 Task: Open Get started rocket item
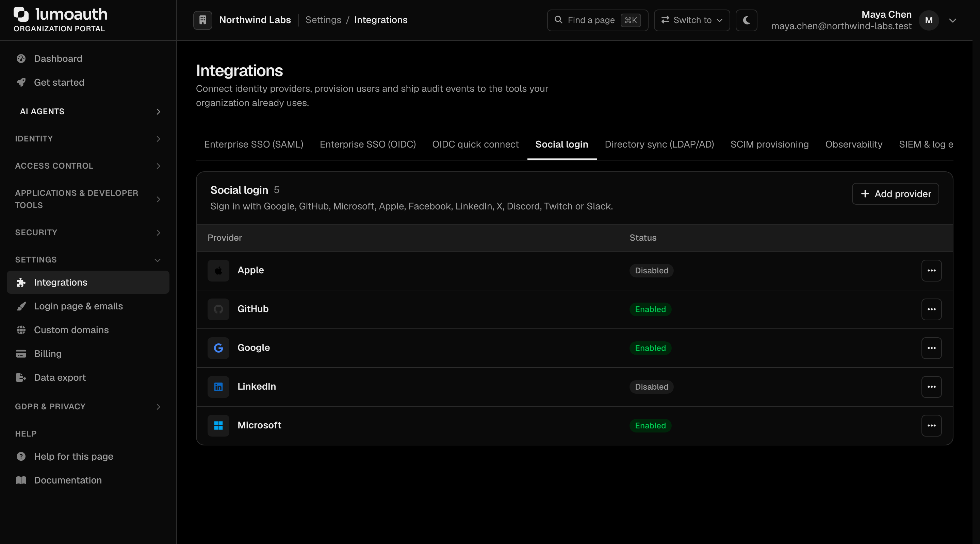coord(88,83)
